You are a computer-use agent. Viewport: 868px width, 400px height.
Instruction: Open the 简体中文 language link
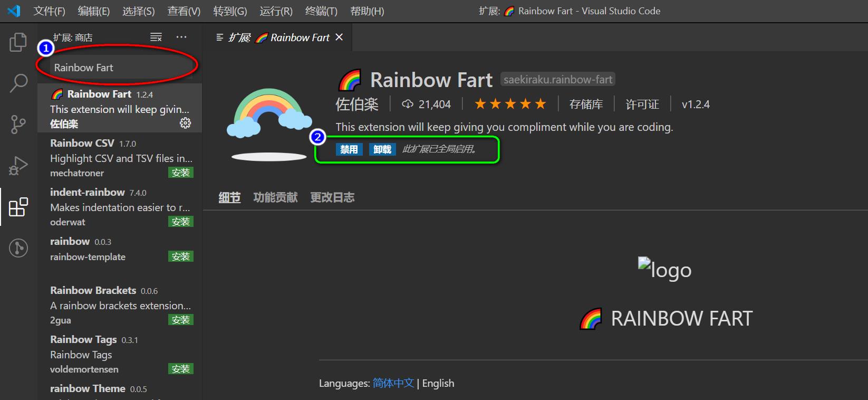[x=393, y=383]
